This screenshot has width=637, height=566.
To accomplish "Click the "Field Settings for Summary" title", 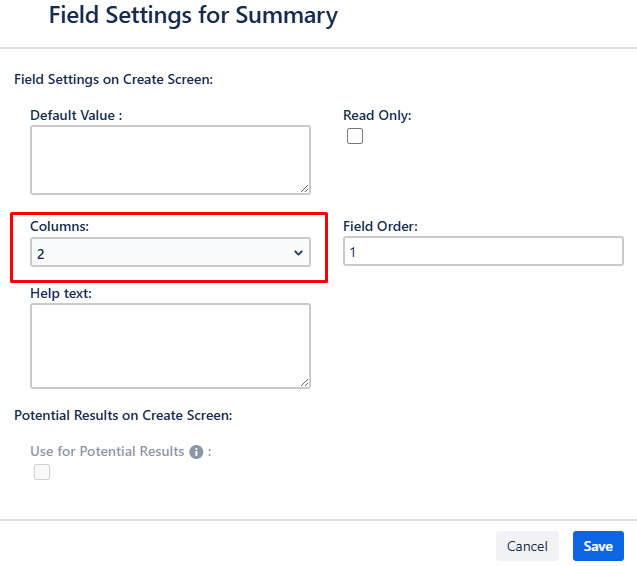I will click(193, 15).
